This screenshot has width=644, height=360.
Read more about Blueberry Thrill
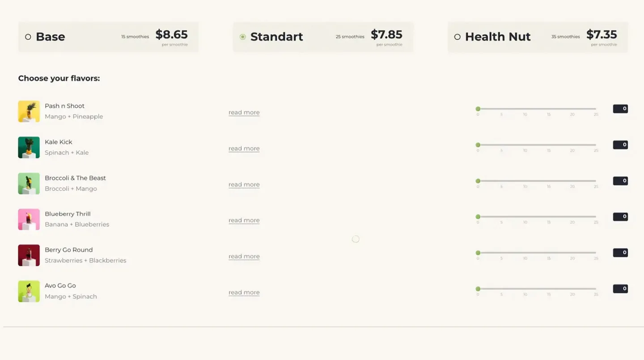coord(244,220)
